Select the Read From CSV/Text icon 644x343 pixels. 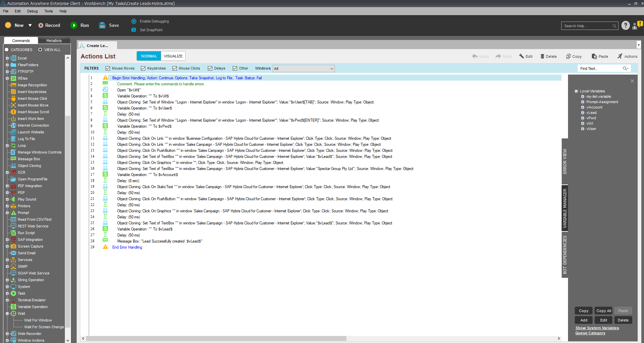(13, 219)
